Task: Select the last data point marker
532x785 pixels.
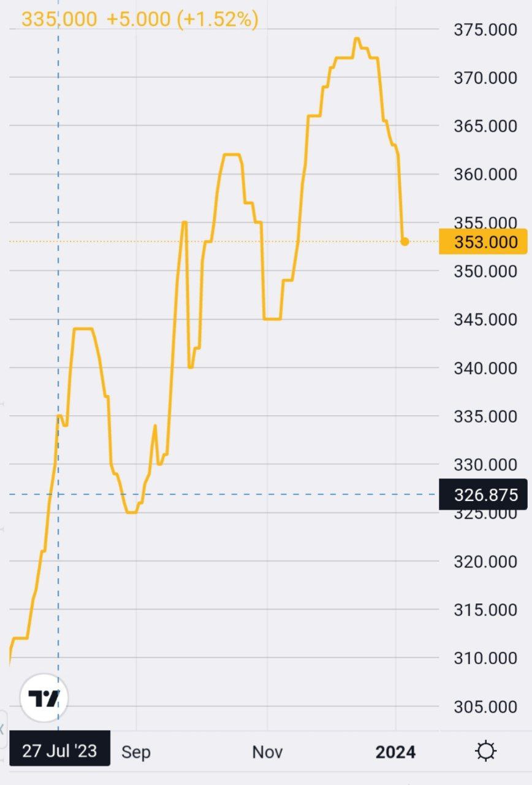Action: pos(405,242)
